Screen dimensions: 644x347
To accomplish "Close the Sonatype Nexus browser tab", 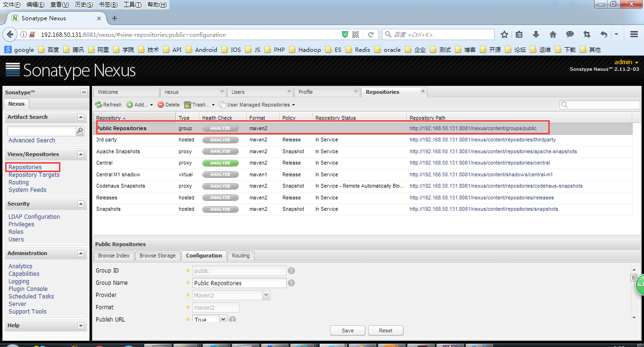I will tap(99, 18).
